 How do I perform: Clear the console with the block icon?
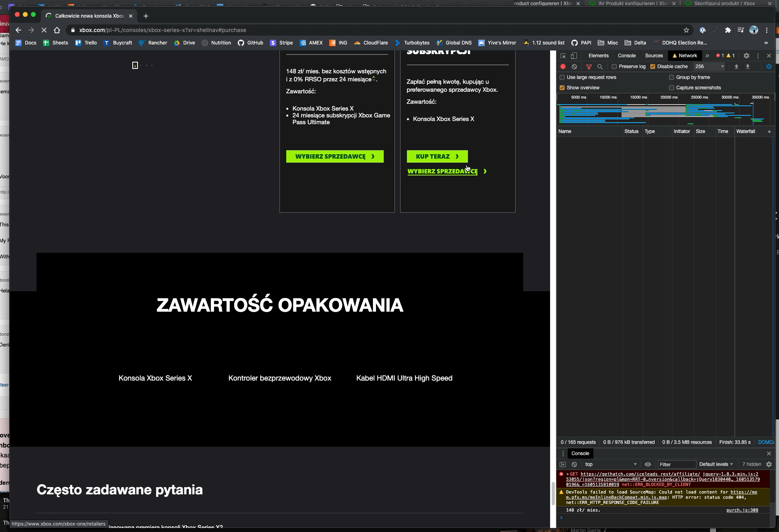pyautogui.click(x=574, y=464)
